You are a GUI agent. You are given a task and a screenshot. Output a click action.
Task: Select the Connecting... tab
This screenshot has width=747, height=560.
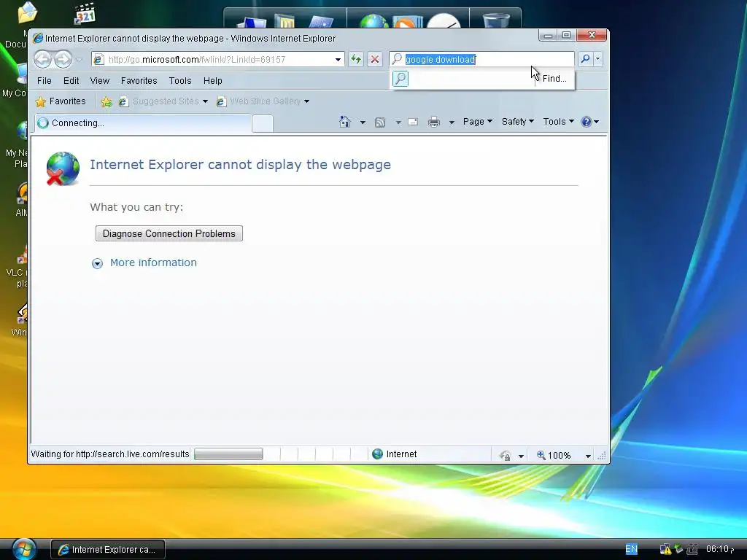(x=143, y=122)
